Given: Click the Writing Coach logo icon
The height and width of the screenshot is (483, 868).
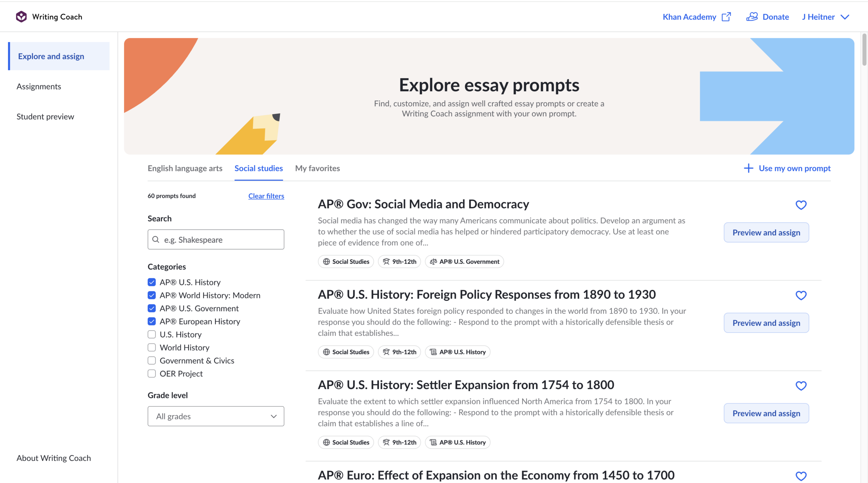Looking at the screenshot, I should click(x=21, y=16).
